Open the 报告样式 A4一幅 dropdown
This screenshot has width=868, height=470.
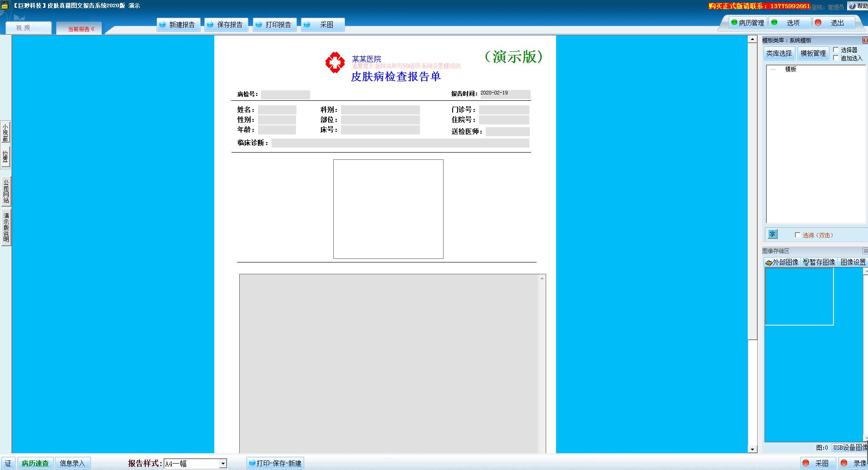click(x=222, y=464)
